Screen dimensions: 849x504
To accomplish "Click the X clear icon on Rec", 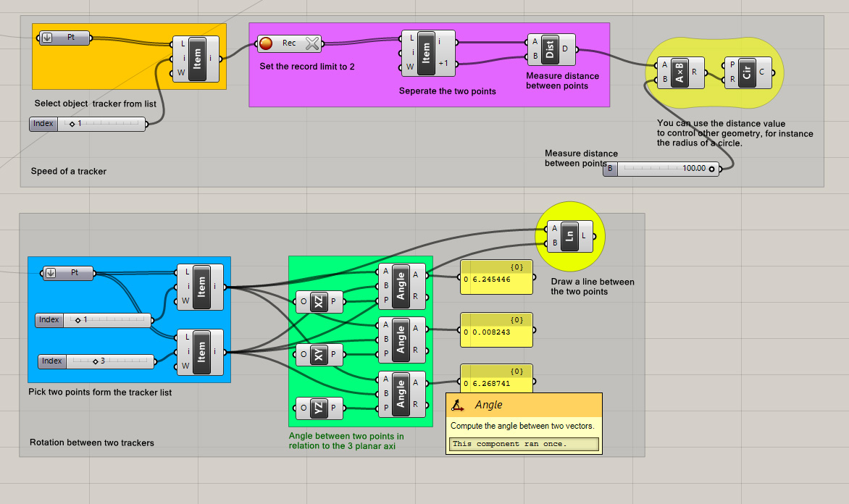I will (x=312, y=43).
